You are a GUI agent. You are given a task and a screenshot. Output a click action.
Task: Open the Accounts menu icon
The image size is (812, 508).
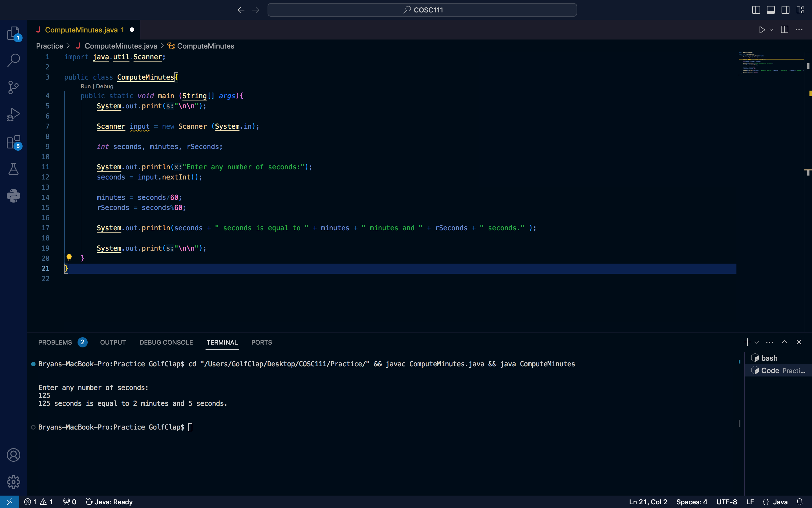(x=14, y=455)
